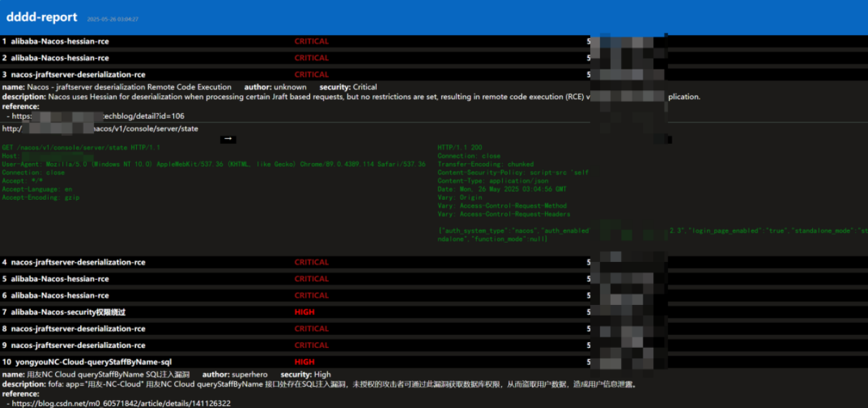Expand row 7 alibaba-Nacos-security权限绕过
868x408 pixels.
point(434,312)
